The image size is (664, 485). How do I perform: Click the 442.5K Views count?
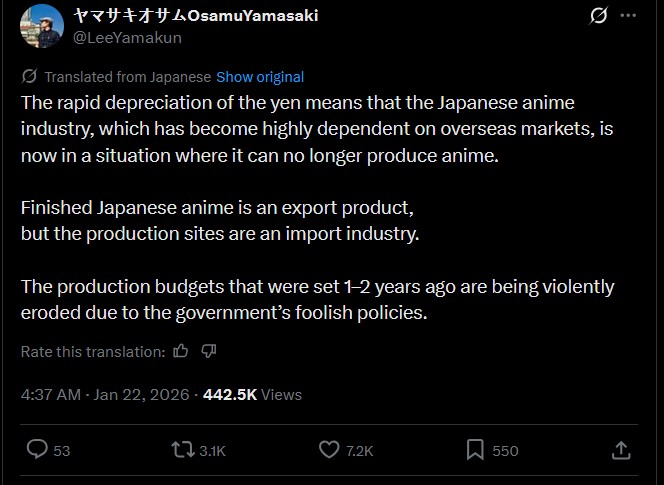click(252, 394)
